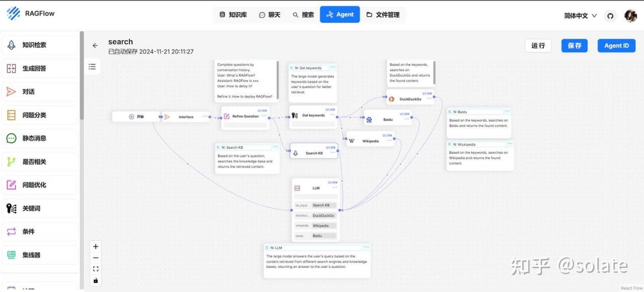Open the GitHub icon in the header
The height and width of the screenshot is (292, 644).
pos(610,16)
